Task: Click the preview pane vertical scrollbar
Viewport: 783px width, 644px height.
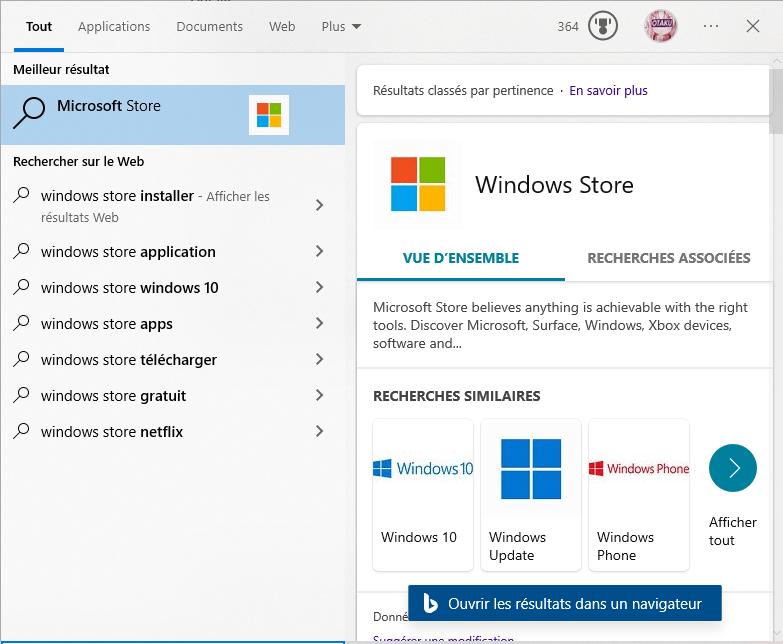Action: (x=777, y=101)
